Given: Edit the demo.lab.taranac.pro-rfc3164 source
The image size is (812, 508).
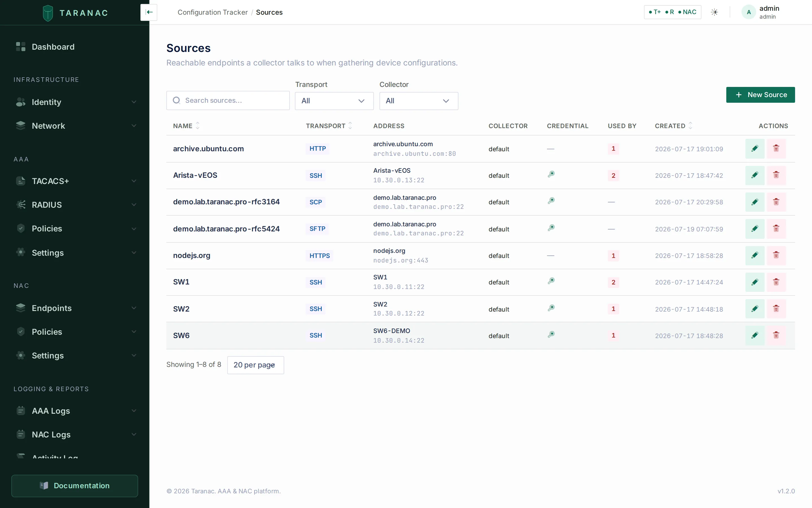Looking at the screenshot, I should point(754,202).
